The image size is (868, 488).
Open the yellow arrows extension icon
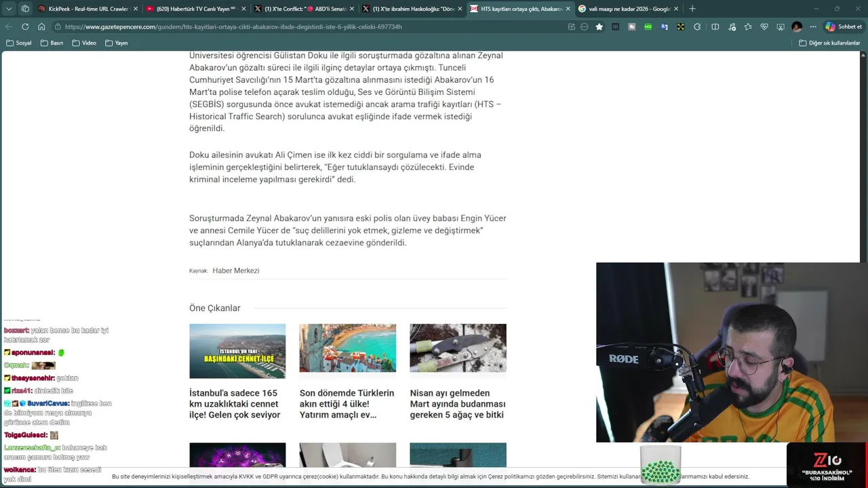coord(680,26)
